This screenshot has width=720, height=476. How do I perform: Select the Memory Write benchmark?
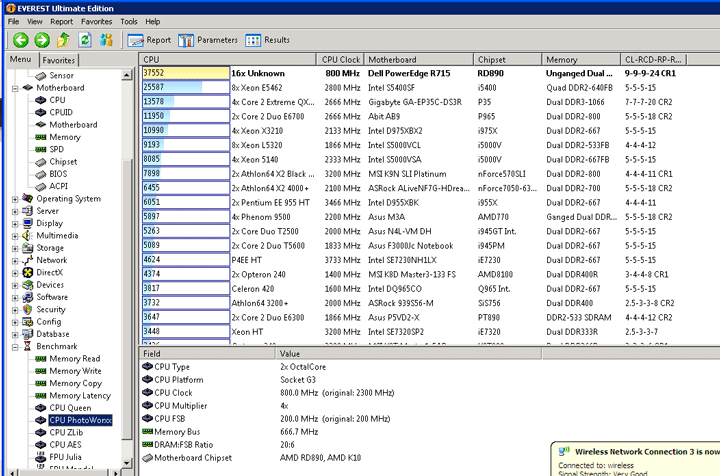coord(75,371)
